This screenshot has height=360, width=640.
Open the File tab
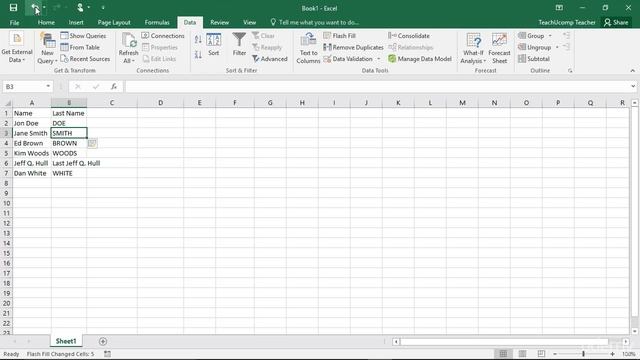click(x=14, y=22)
